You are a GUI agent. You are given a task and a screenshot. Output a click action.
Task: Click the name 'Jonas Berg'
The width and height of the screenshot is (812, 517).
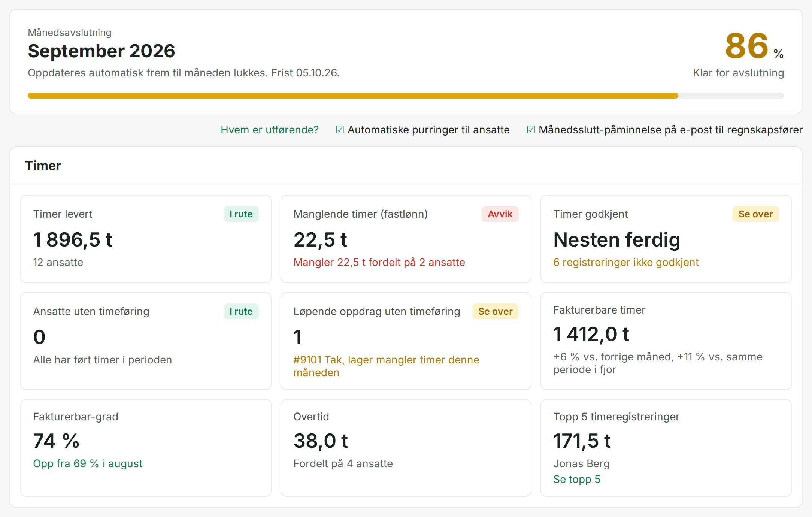[581, 463]
